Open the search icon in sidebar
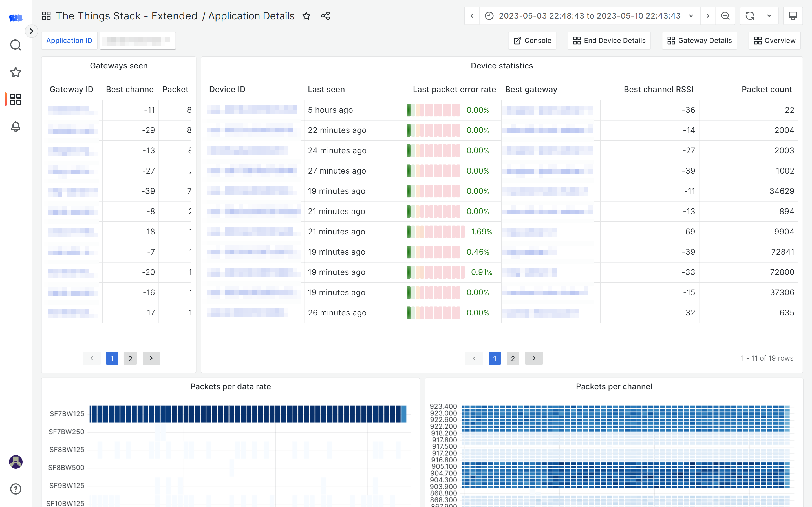 point(16,45)
